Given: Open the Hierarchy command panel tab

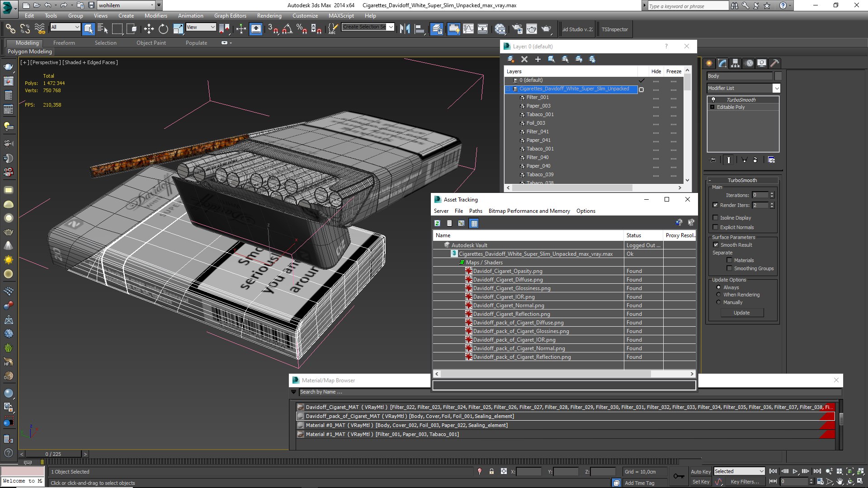Looking at the screenshot, I should pos(736,63).
